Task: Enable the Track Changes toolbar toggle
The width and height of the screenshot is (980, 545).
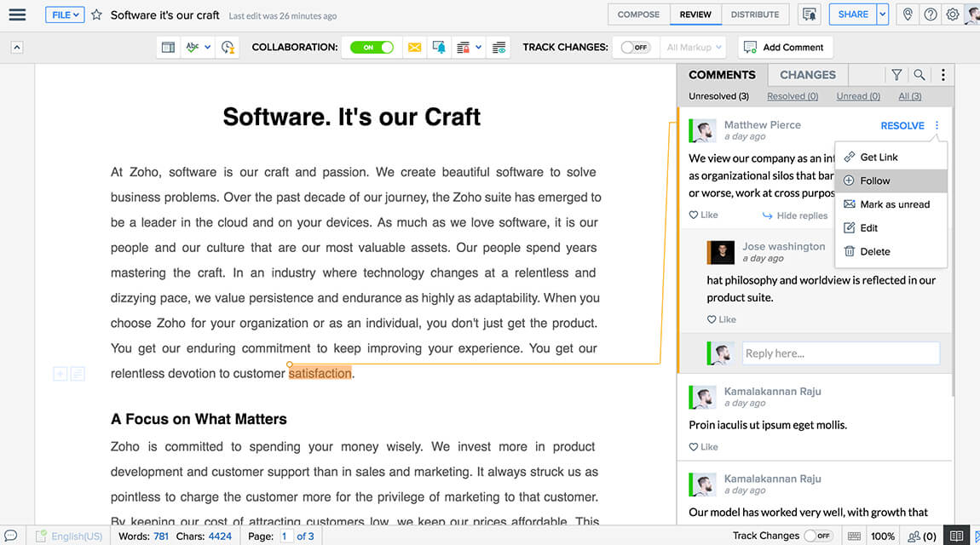Action: click(x=635, y=48)
